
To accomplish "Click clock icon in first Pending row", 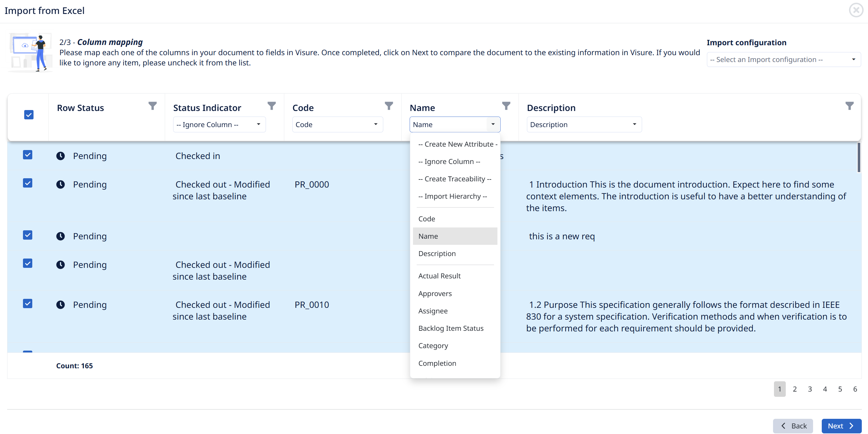I will (60, 156).
